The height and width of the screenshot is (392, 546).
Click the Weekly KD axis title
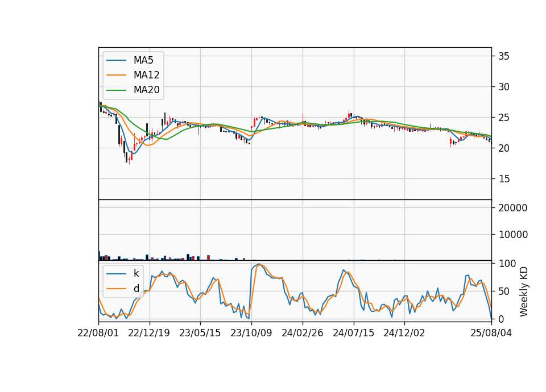point(524,291)
